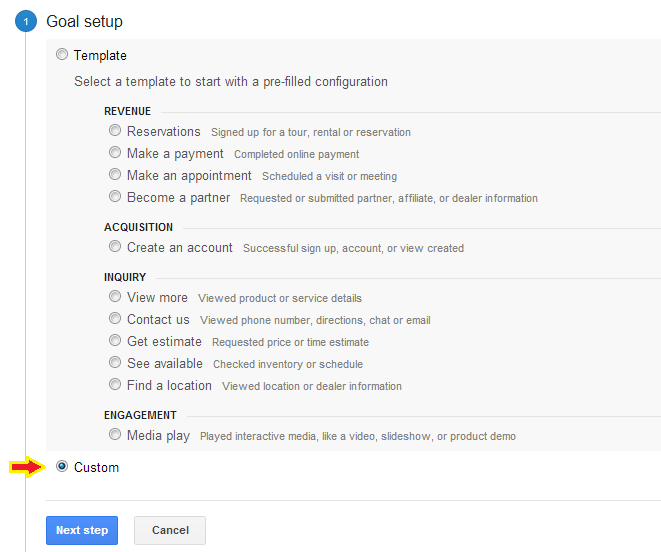Select the Get estimate template

tap(115, 340)
